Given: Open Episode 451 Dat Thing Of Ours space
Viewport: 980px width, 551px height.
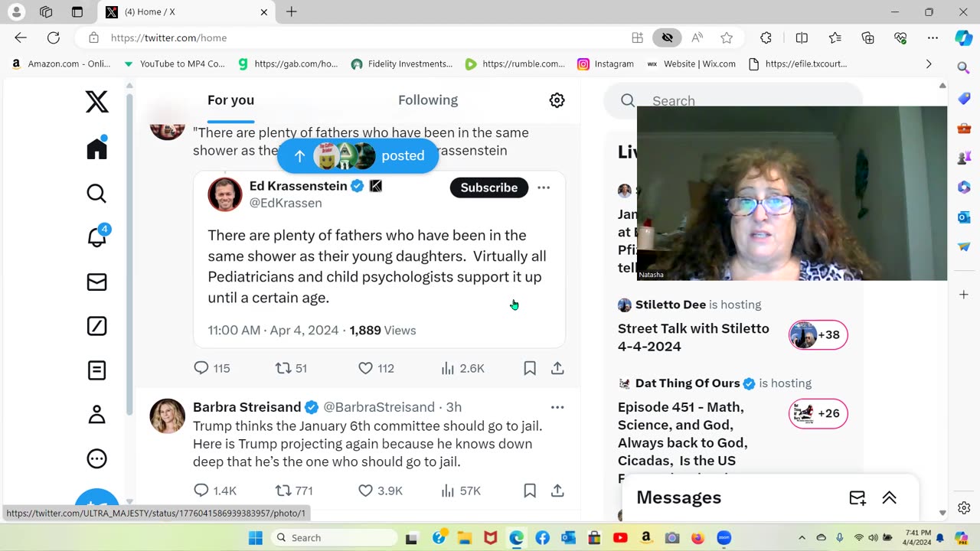Looking at the screenshot, I should (x=683, y=434).
